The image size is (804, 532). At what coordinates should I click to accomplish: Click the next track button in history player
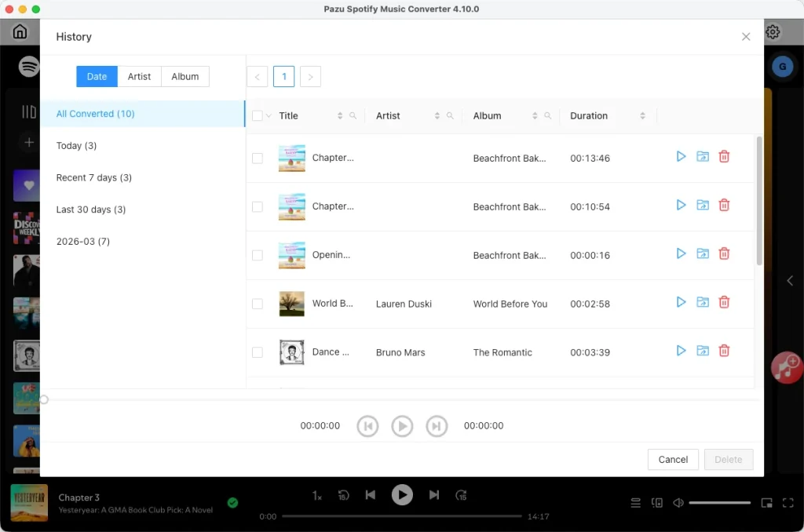[x=437, y=426]
